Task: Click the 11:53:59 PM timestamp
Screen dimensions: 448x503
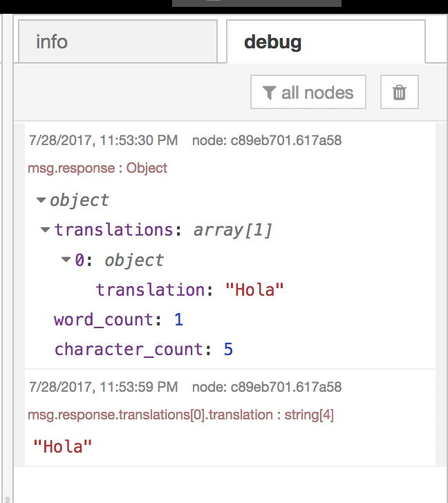Action: [103, 387]
